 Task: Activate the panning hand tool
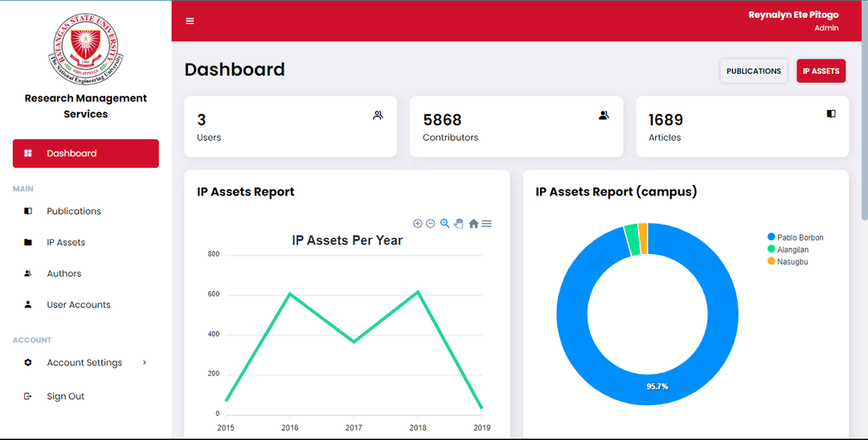458,224
